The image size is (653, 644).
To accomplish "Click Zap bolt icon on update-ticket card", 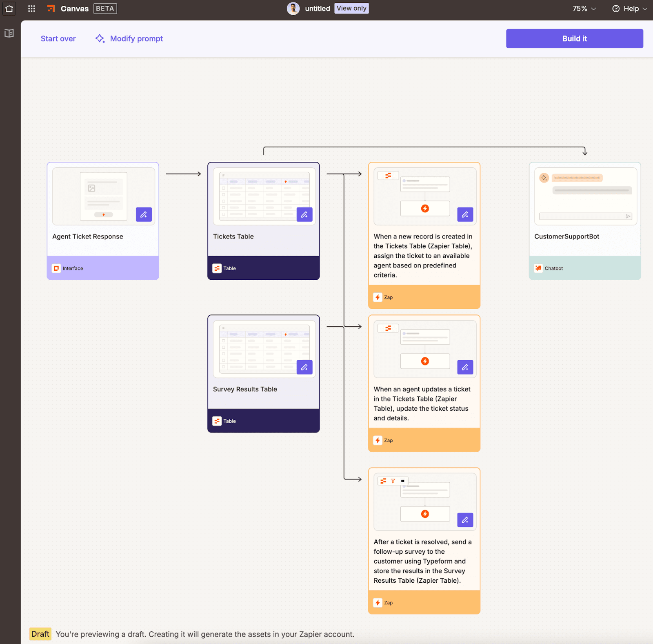I will click(378, 440).
